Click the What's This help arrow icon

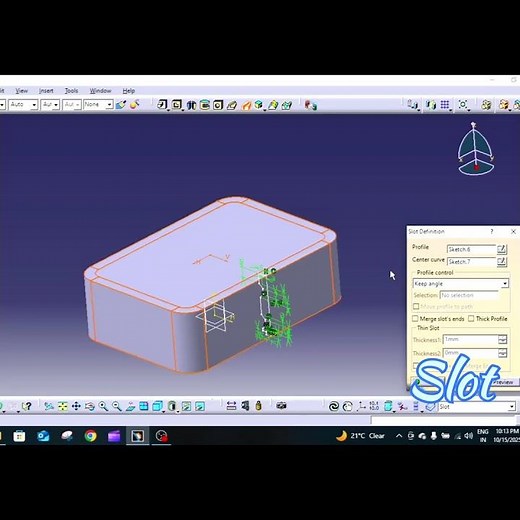[x=27, y=406]
